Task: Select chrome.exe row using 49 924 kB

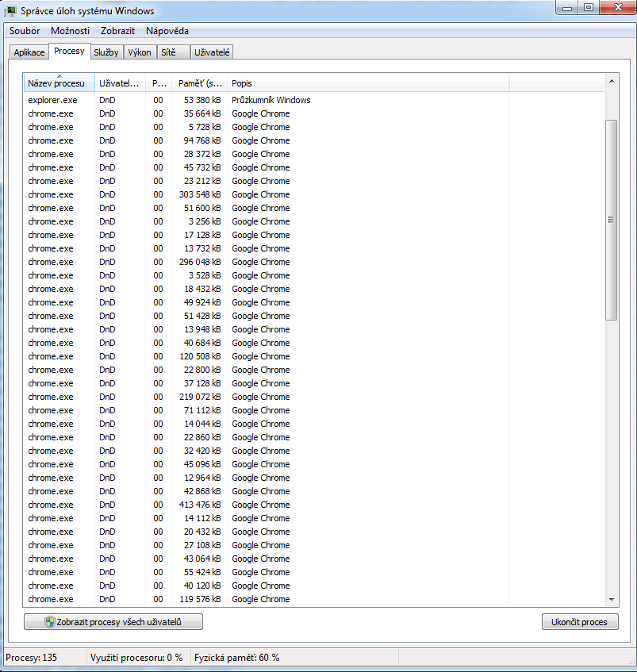Action: pyautogui.click(x=267, y=302)
